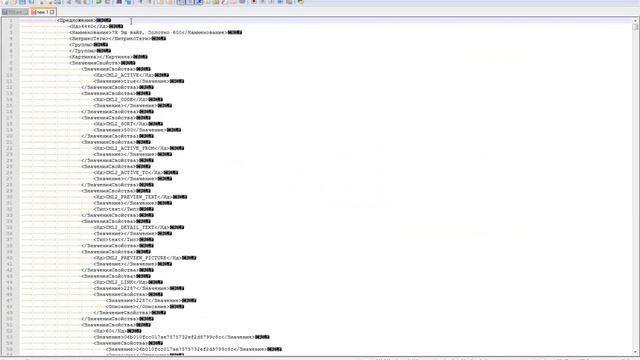
Task: Click the Print toolbar icon
Action: click(58, 2)
